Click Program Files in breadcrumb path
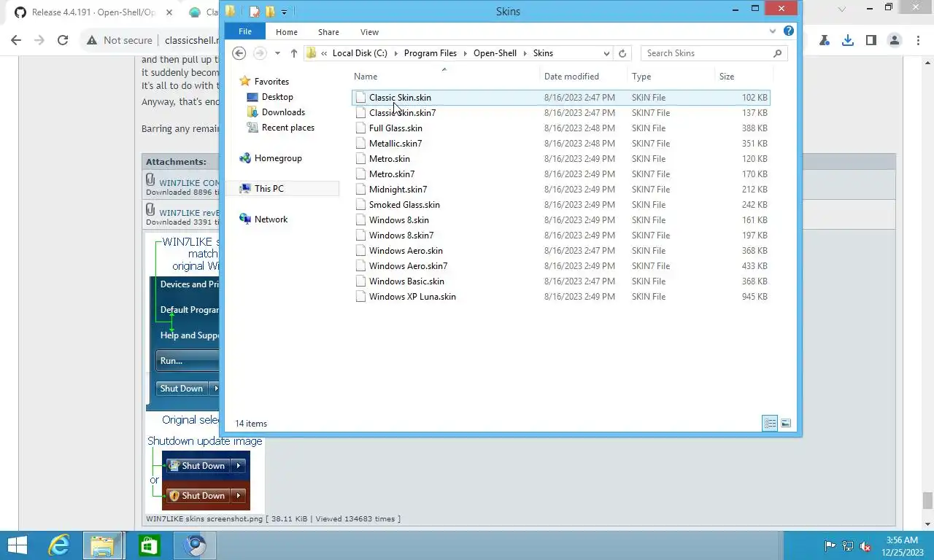The image size is (934, 560). click(430, 53)
